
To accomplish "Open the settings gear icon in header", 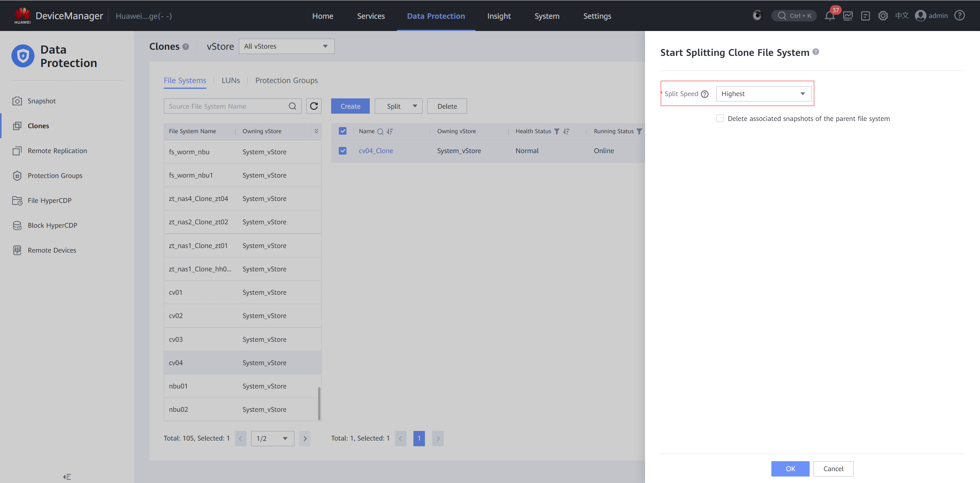I will pyautogui.click(x=883, y=16).
